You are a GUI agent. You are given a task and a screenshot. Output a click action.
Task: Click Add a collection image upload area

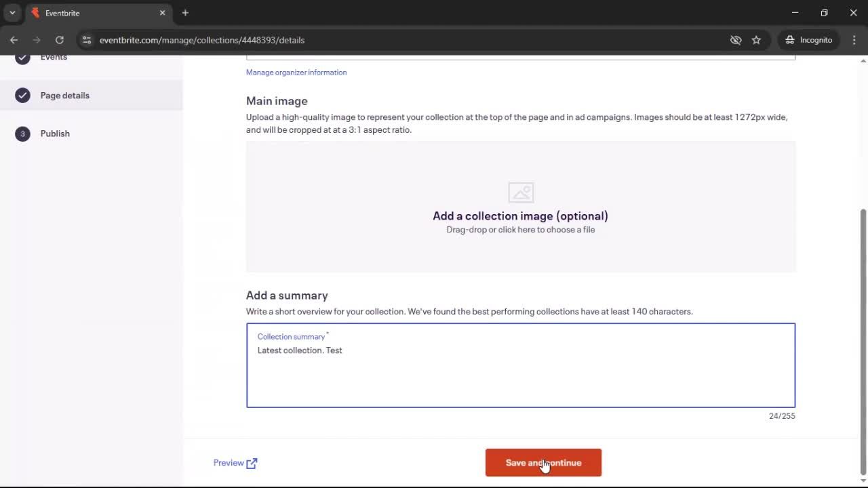pyautogui.click(x=521, y=207)
